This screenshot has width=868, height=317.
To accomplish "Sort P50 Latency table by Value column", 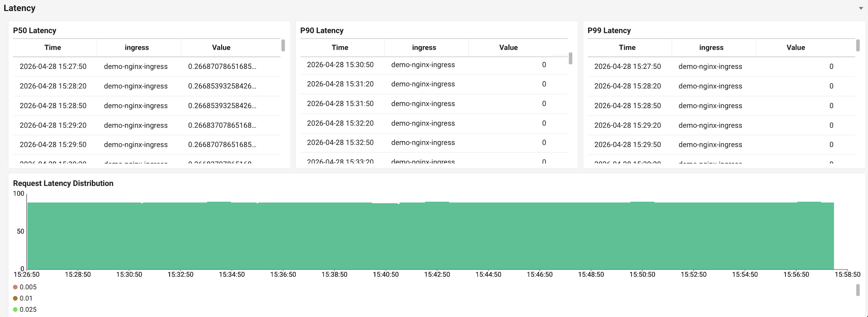I will pos(221,48).
